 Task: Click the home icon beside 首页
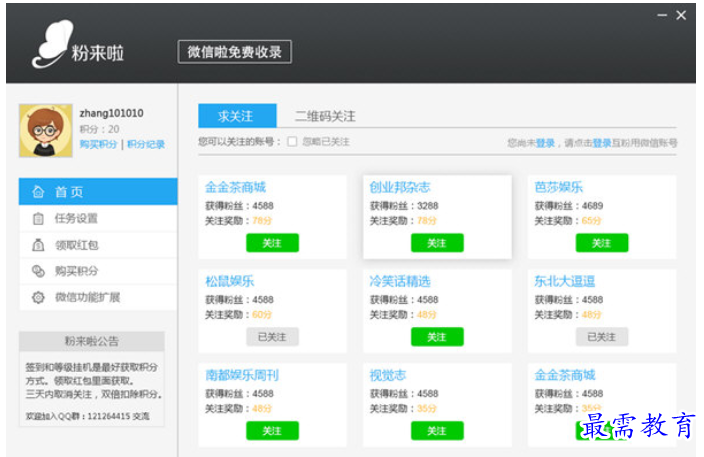point(38,192)
